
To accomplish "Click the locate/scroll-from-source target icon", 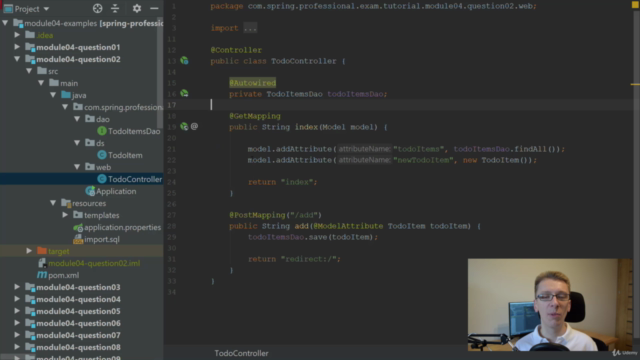I will pyautogui.click(x=97, y=8).
